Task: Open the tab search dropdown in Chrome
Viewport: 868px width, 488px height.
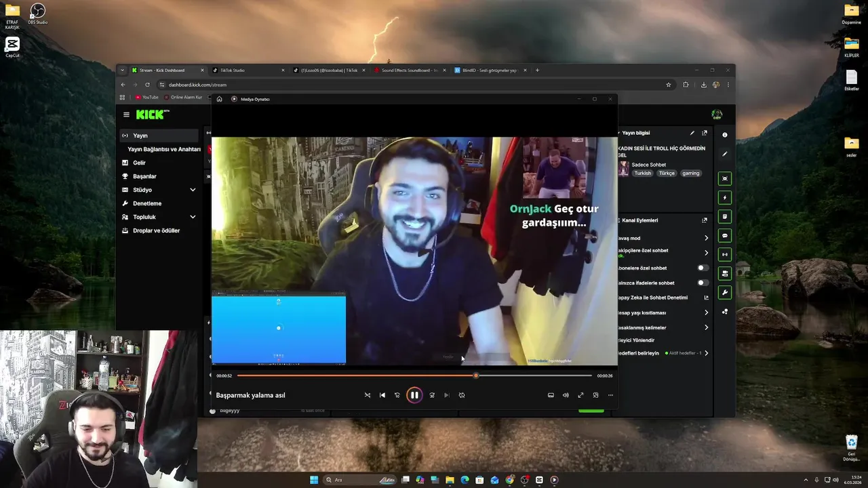Action: point(122,70)
